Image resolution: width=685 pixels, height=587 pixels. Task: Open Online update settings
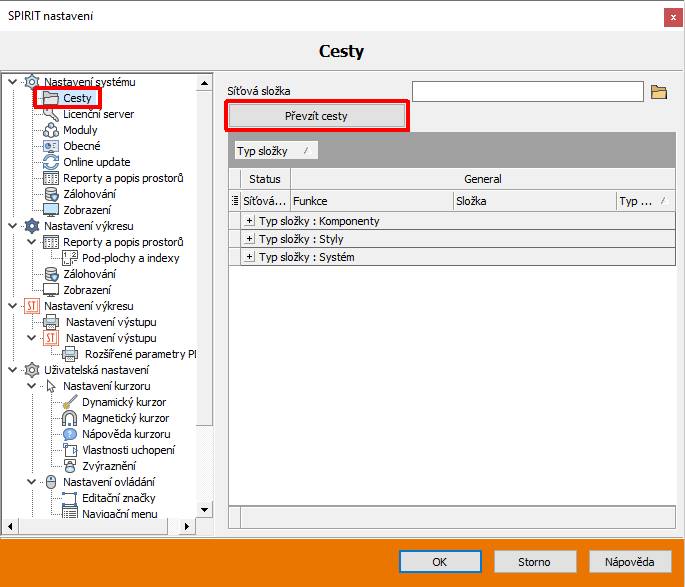pyautogui.click(x=97, y=162)
